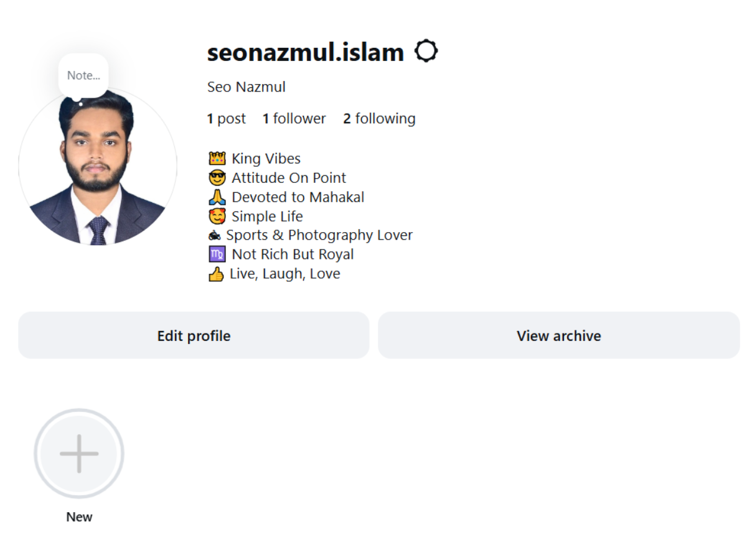Click the blushing emoji next to Simple Life

[217, 216]
